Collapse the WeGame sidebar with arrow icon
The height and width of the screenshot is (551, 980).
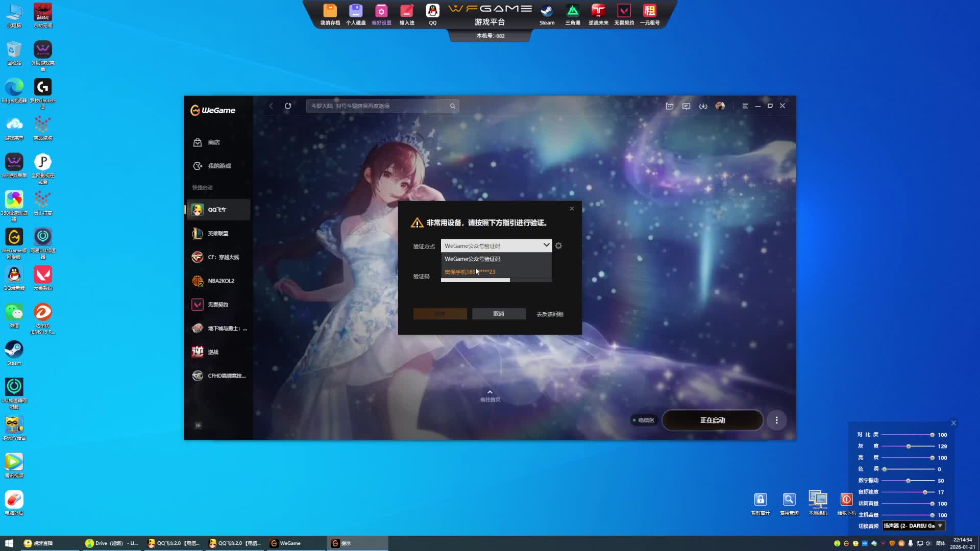point(198,425)
